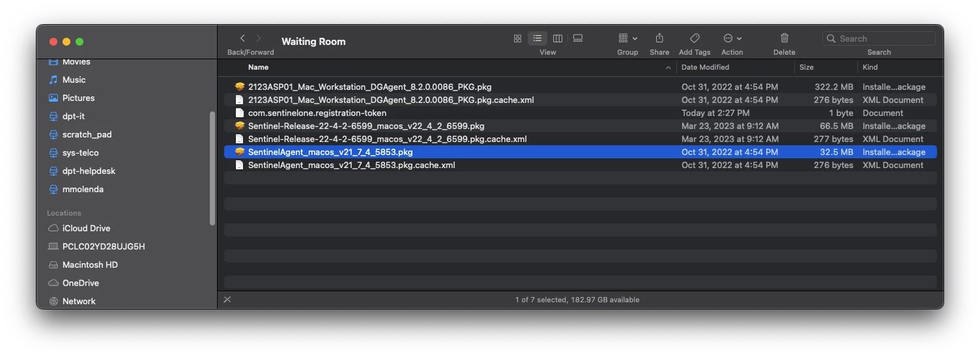Click Mar 23, 2023 date of Sentinel-Release pkg
The height and width of the screenshot is (357, 980).
(730, 126)
